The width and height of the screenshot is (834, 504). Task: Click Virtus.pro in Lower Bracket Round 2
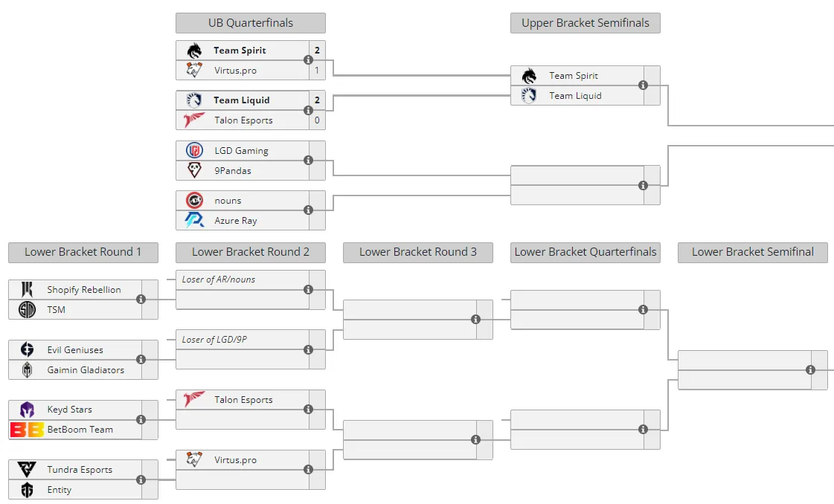click(x=235, y=460)
